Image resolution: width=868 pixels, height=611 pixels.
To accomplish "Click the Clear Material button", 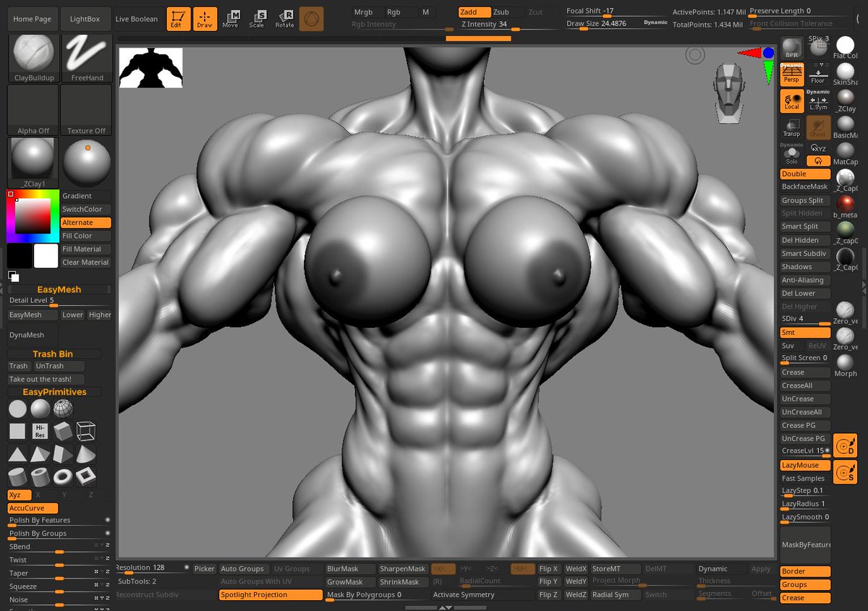I will 86,262.
